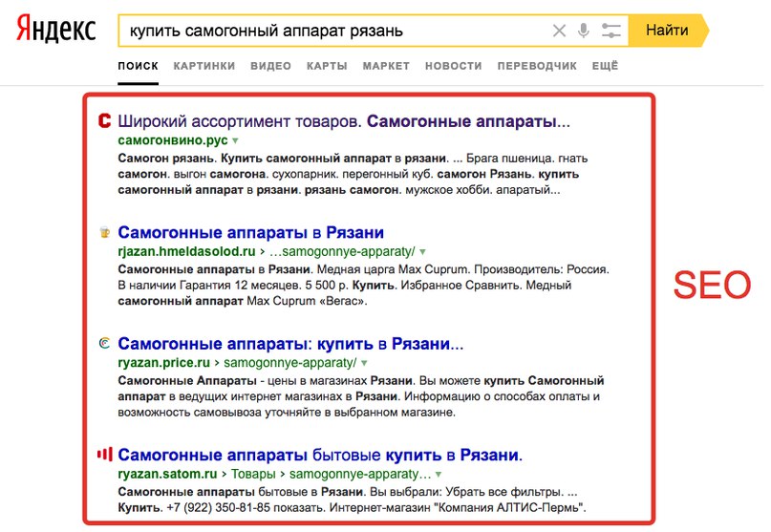Open the Переводчик tab
This screenshot has width=771, height=532.
537,66
